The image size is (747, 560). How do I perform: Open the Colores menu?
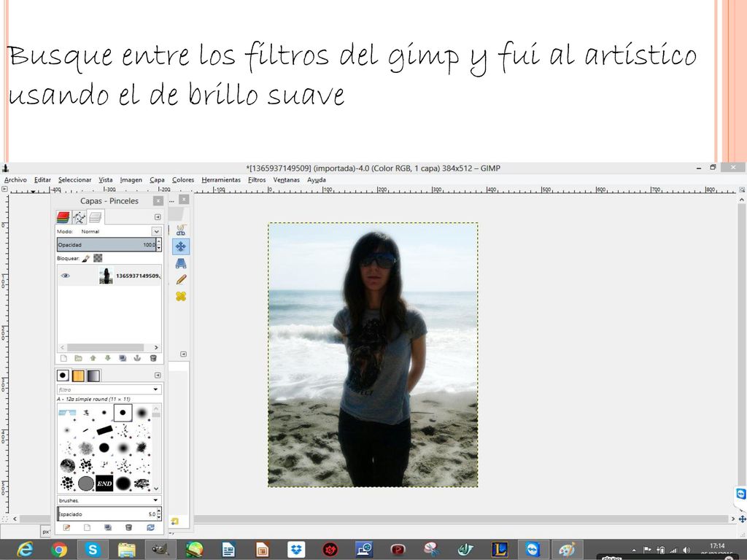(183, 180)
